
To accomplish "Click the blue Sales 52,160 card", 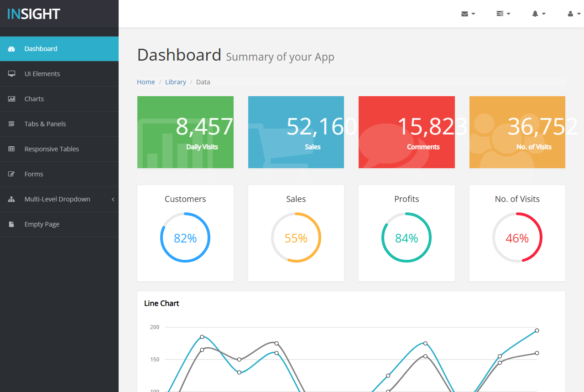I will point(296,132).
